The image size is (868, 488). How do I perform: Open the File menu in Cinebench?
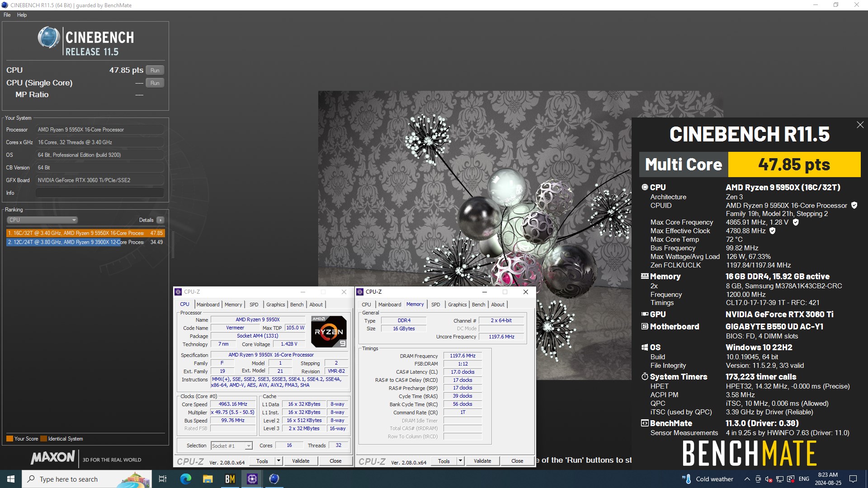pyautogui.click(x=7, y=15)
